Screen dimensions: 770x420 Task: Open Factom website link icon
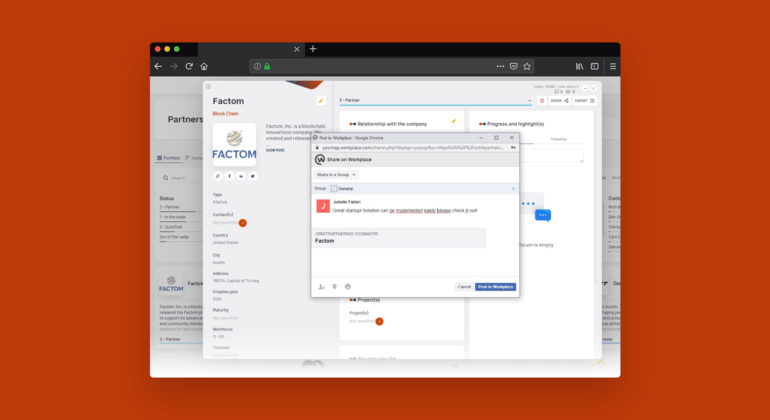(x=218, y=176)
